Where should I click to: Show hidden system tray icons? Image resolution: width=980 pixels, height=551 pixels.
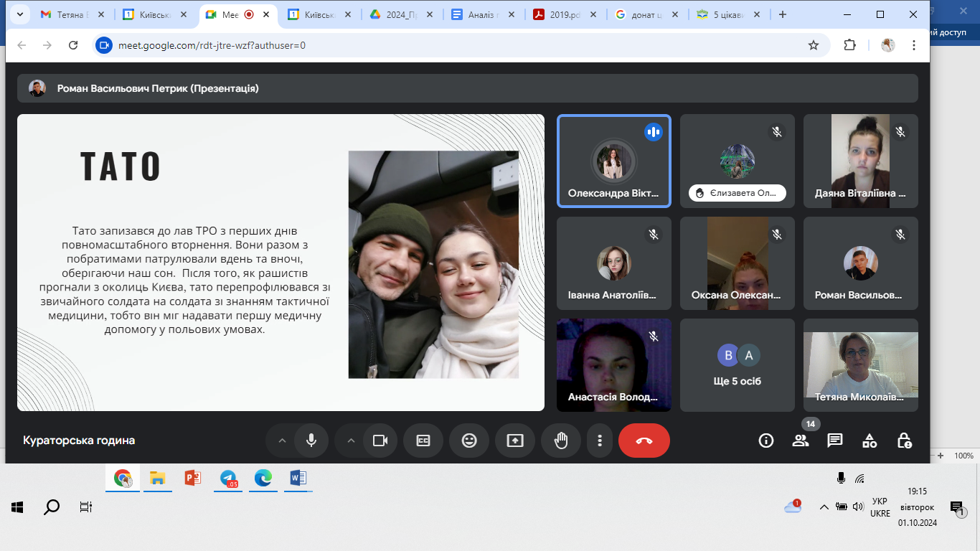click(x=824, y=507)
